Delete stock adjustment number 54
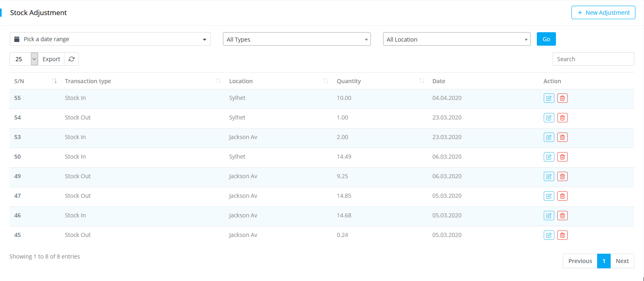The image size is (644, 281). pos(562,118)
